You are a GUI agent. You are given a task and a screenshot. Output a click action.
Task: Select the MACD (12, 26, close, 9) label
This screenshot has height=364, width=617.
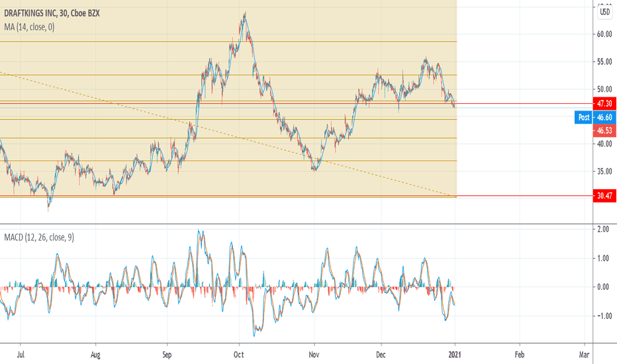[x=39, y=238]
